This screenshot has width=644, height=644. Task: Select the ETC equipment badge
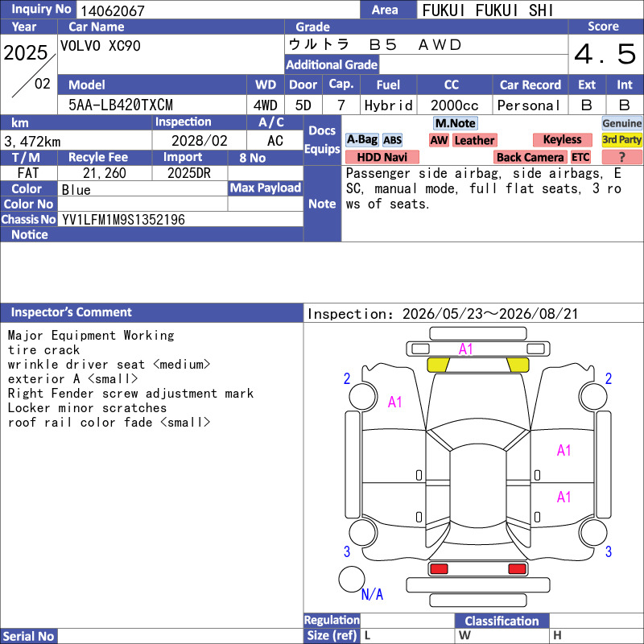point(580,157)
